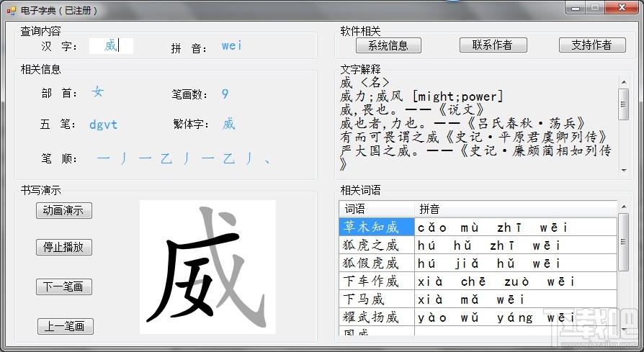644x352 pixels.
Task: Click the 威 stroke animation canvas
Action: click(207, 266)
